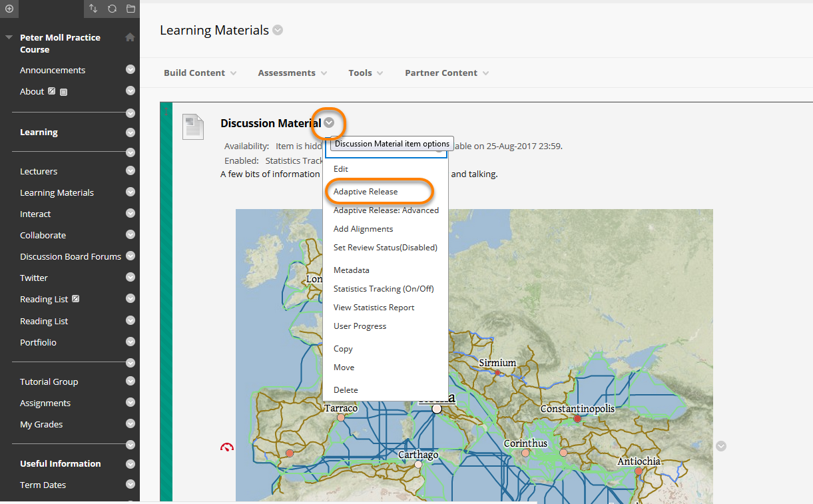Open options chevron for My Grades
This screenshot has width=813, height=504.
131,423
